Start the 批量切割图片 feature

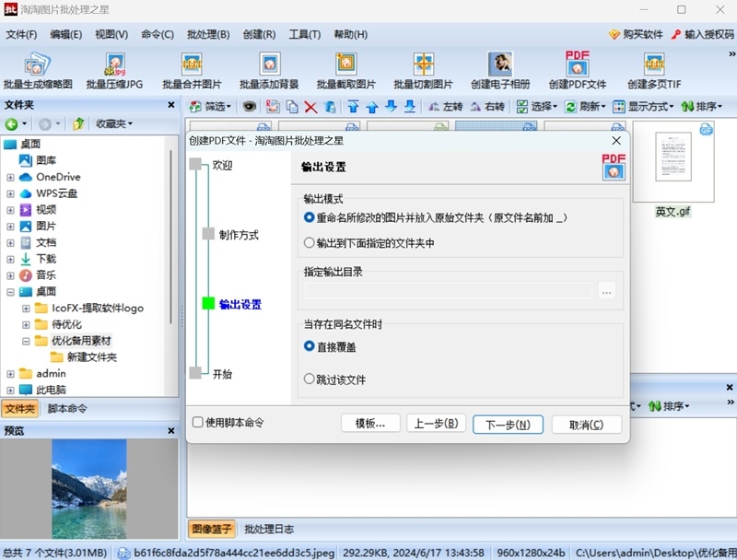(422, 69)
